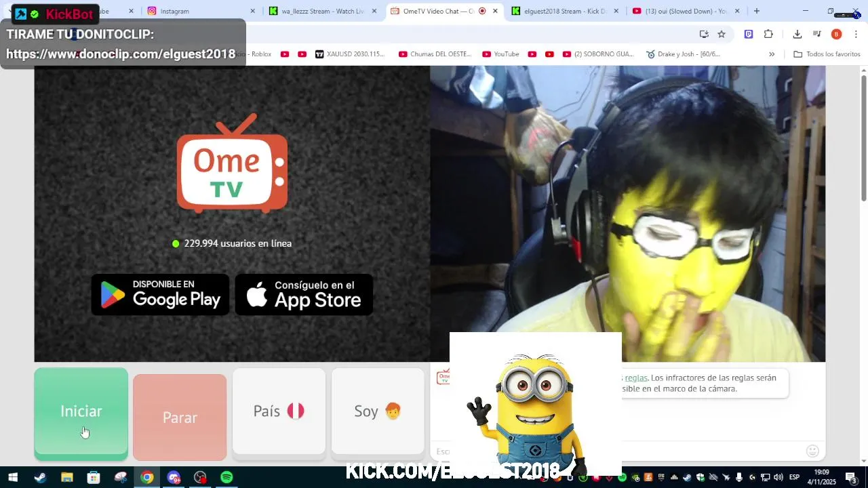
Task: Open the emoji picker in chat
Action: [812, 451]
